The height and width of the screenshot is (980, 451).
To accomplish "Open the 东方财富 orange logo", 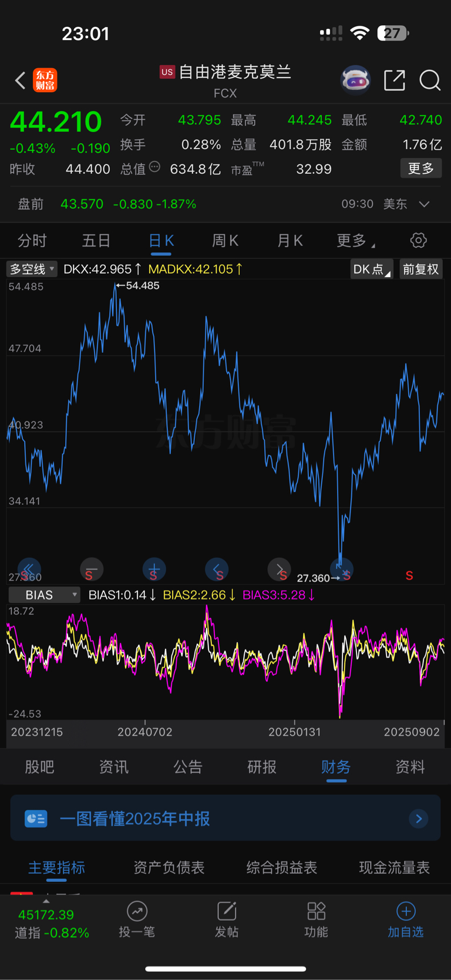I will (45, 80).
